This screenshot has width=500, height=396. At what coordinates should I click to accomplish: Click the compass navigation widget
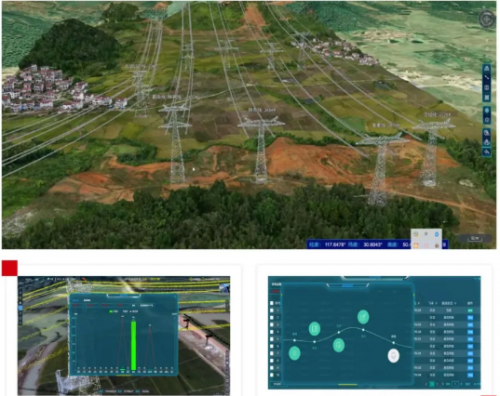point(487,19)
